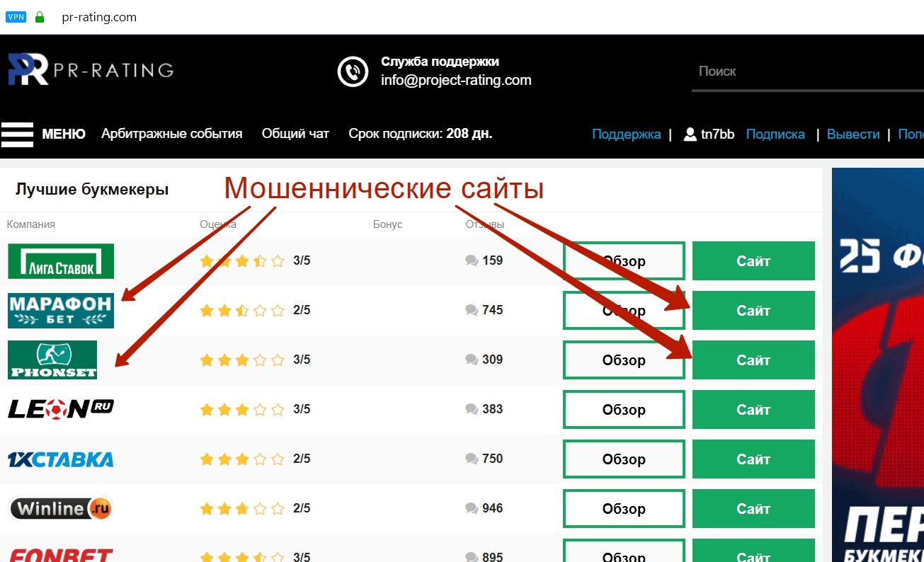The width and height of the screenshot is (924, 562).
Task: Click the pr-rating.com address bar URL
Action: point(99,17)
